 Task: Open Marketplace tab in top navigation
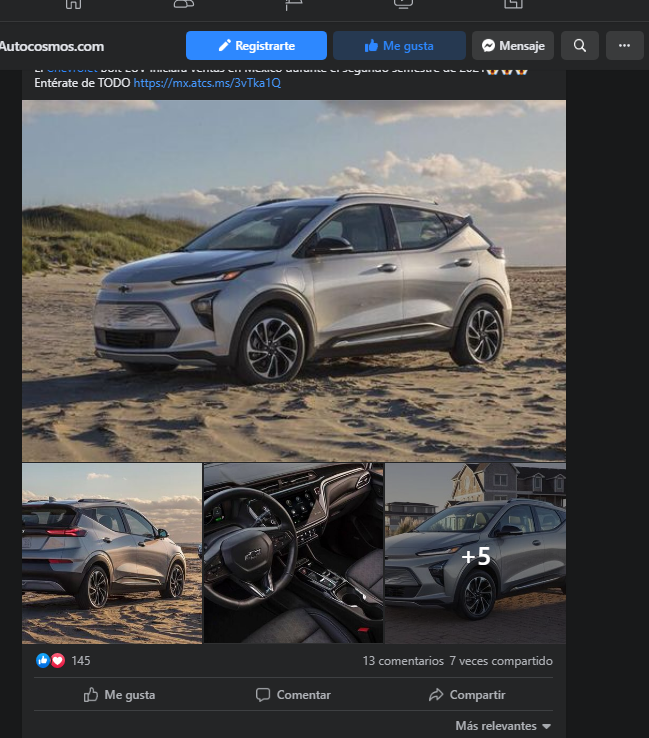(513, 4)
